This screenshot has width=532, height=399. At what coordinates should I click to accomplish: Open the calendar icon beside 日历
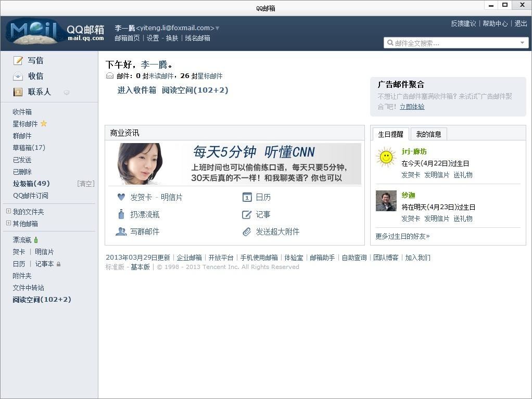click(247, 197)
